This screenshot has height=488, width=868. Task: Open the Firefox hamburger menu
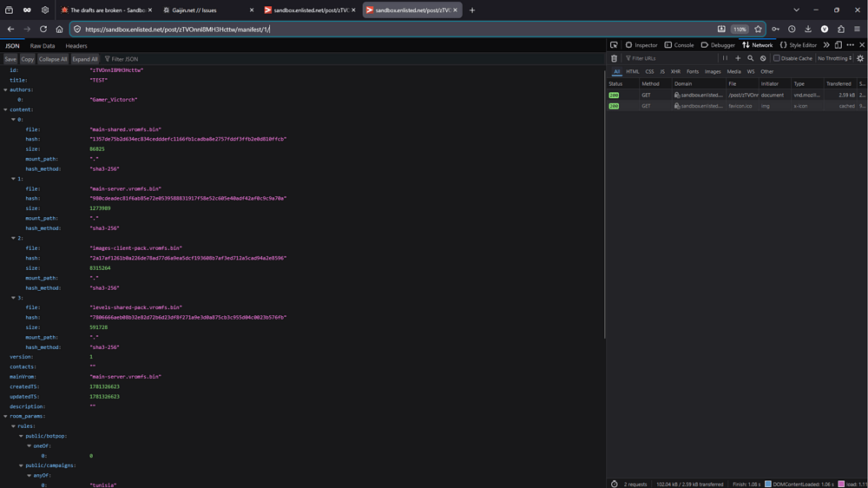point(857,30)
